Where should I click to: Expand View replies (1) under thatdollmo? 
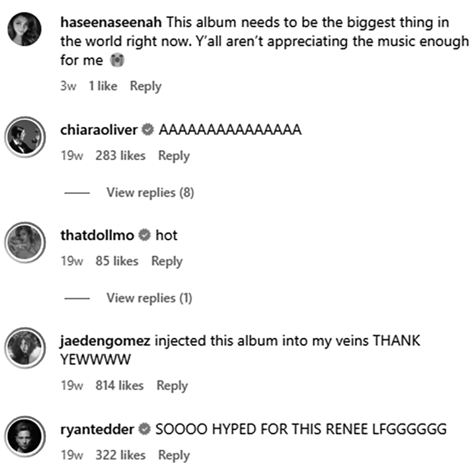point(149,298)
